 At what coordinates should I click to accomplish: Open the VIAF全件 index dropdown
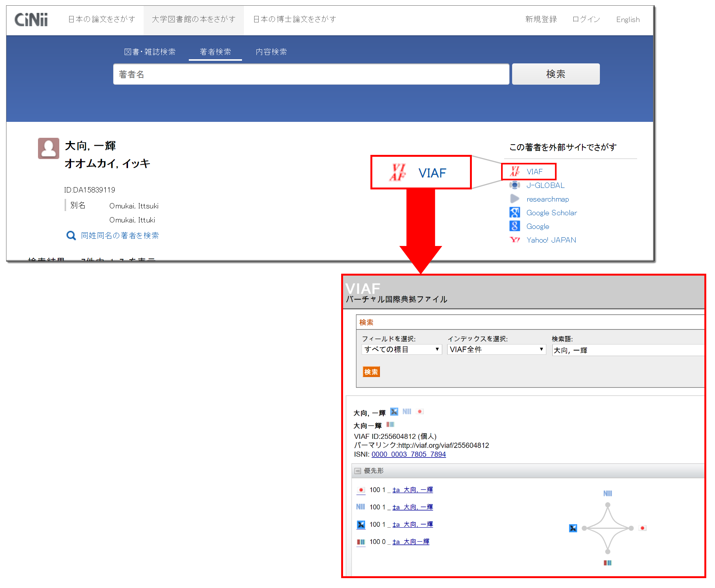click(497, 349)
